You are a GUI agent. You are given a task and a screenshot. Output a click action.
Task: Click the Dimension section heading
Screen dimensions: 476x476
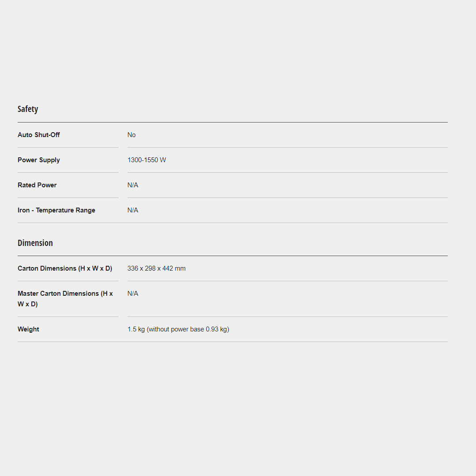[35, 243]
